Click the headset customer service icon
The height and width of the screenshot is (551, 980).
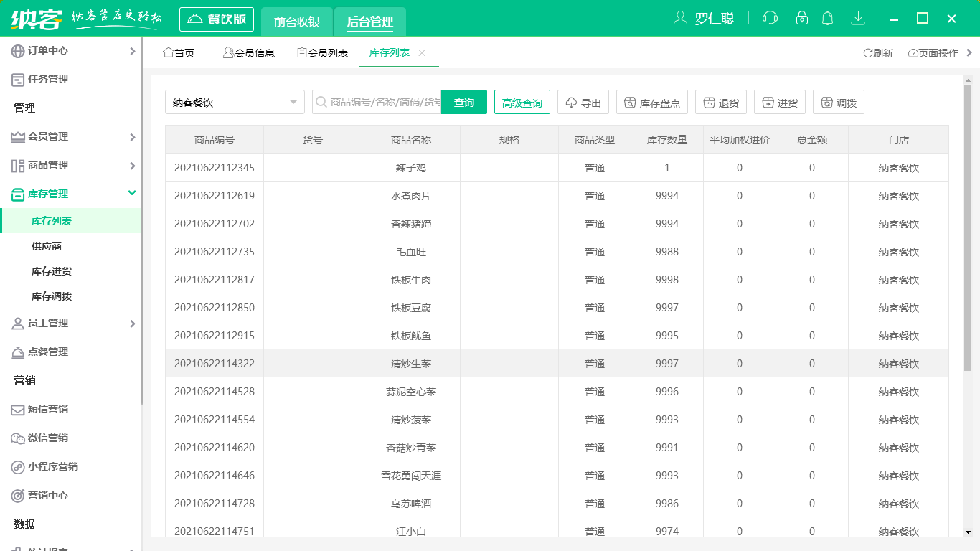(x=770, y=18)
